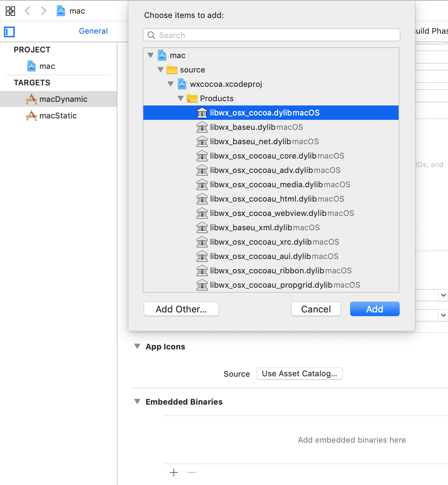Viewport: 448px width, 485px height.
Task: Collapse the wxcocoa.xcodeproj triangle
Action: coord(171,84)
